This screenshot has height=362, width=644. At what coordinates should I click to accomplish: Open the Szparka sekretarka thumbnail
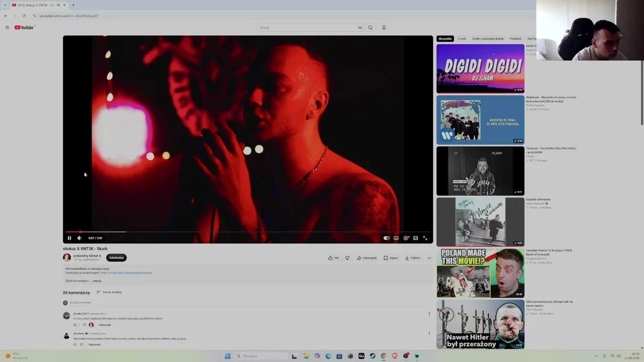click(480, 222)
